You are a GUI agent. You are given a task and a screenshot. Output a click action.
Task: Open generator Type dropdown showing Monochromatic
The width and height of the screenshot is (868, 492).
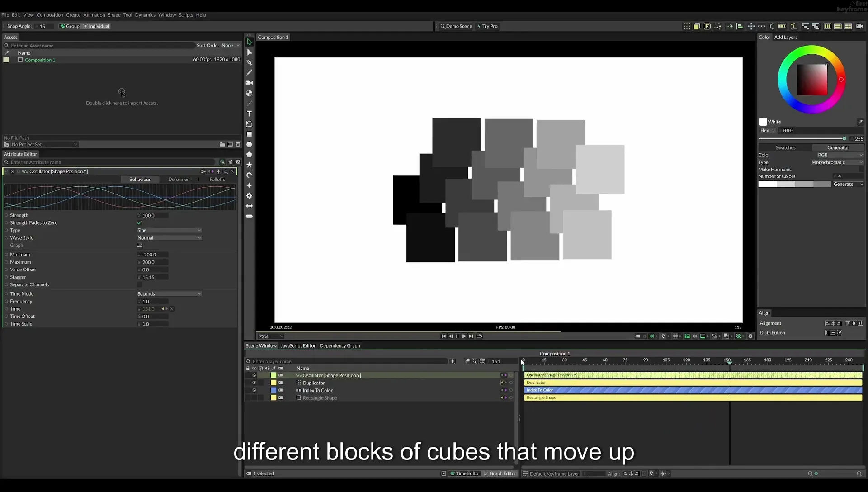pos(837,162)
